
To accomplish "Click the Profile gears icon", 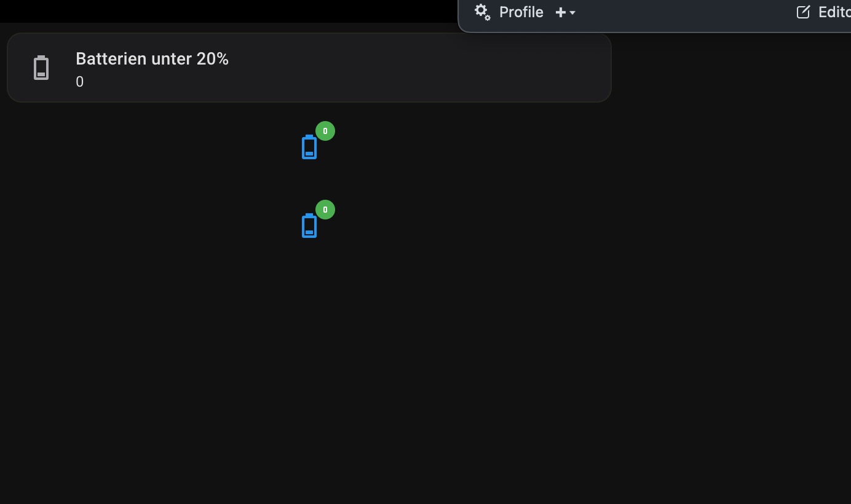I will tap(483, 12).
